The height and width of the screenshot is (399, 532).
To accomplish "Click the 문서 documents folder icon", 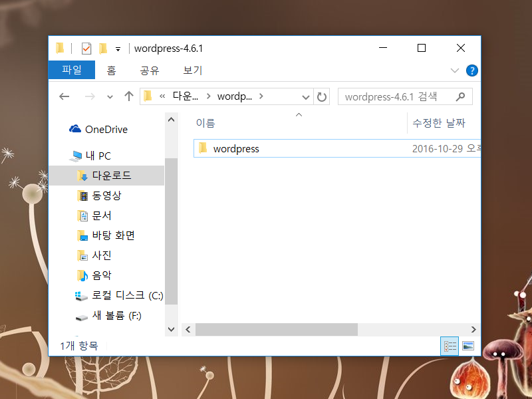I will tap(82, 215).
